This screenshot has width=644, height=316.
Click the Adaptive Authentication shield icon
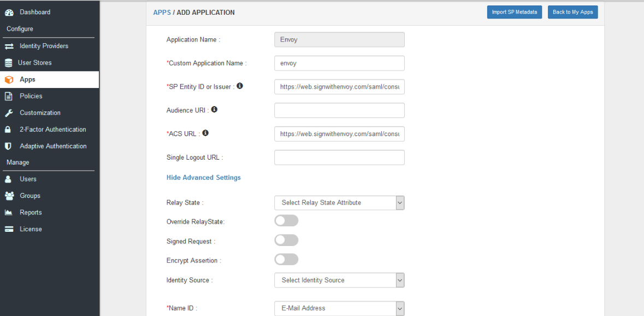[x=8, y=147]
